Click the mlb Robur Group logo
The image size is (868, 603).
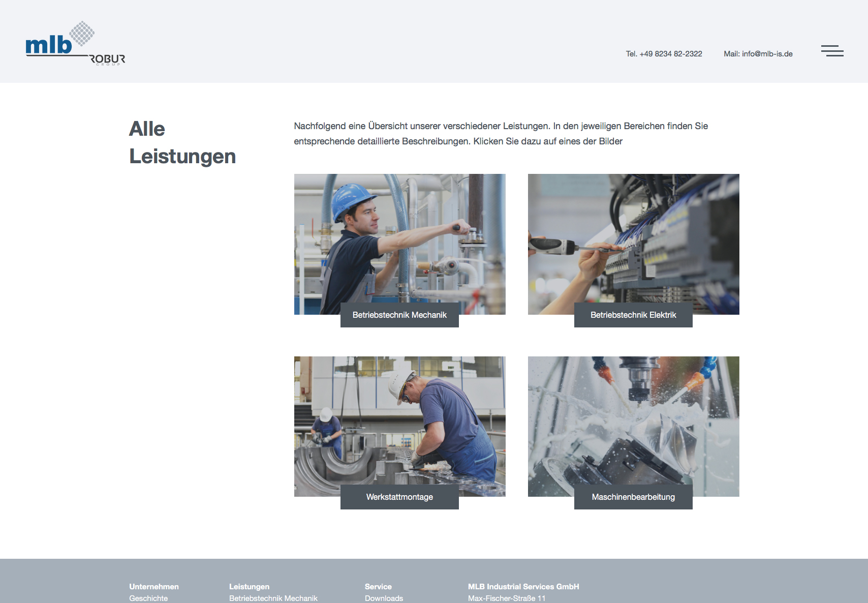pos(75,43)
